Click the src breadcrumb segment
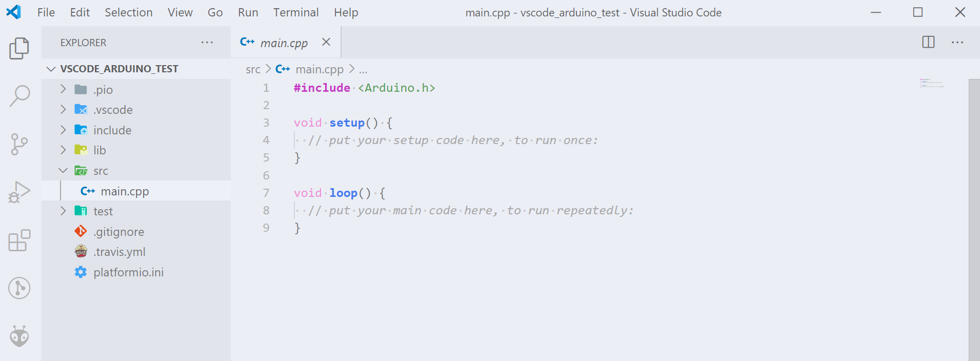This screenshot has height=361, width=980. tap(253, 69)
